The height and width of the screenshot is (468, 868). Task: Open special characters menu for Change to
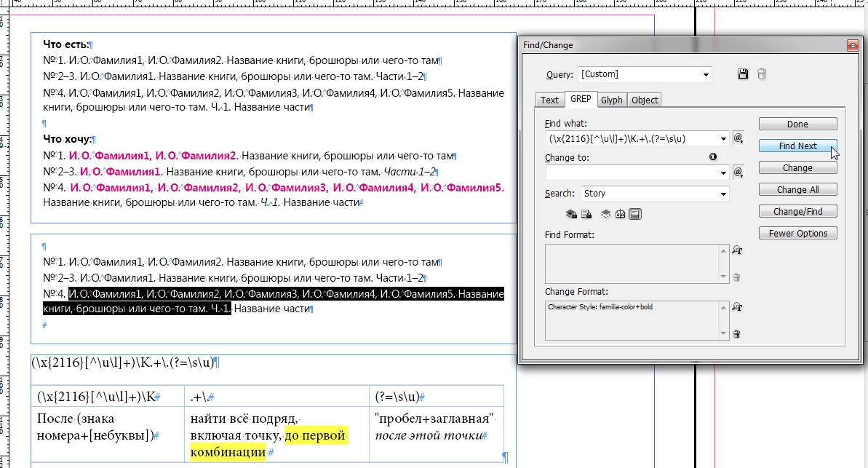click(x=738, y=172)
